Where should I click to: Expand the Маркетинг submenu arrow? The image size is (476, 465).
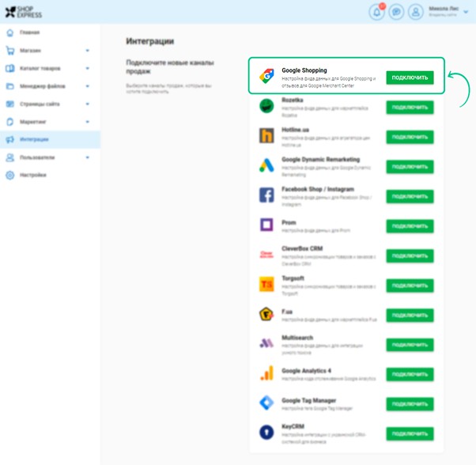(88, 122)
